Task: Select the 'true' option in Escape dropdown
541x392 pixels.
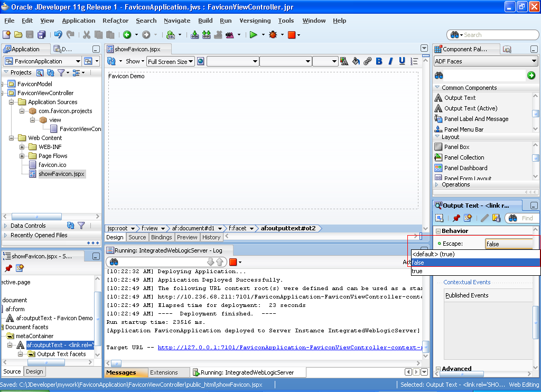Action: tap(475, 271)
